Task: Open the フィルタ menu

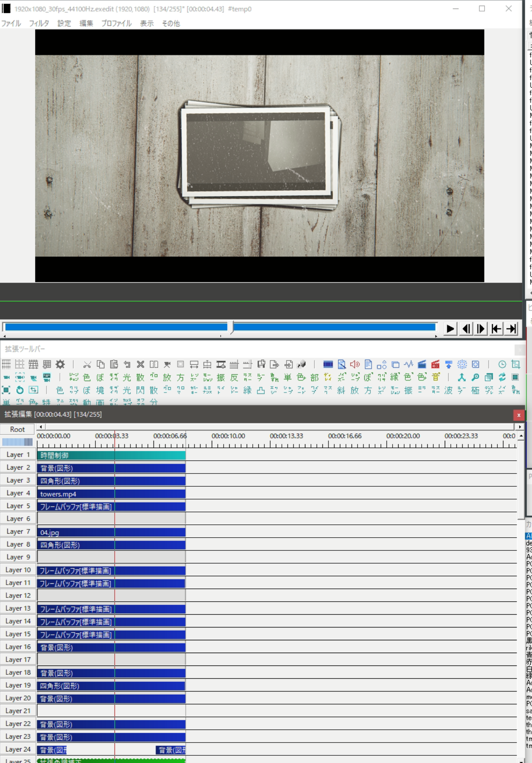Action: 39,24
